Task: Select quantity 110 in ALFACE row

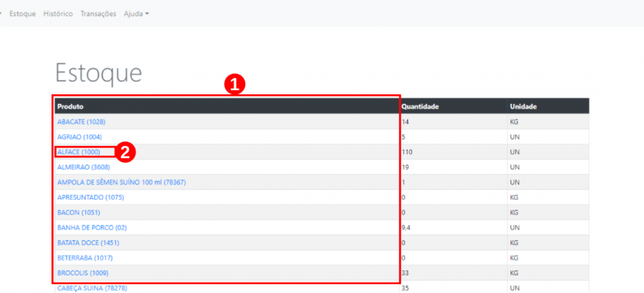Action: click(407, 152)
